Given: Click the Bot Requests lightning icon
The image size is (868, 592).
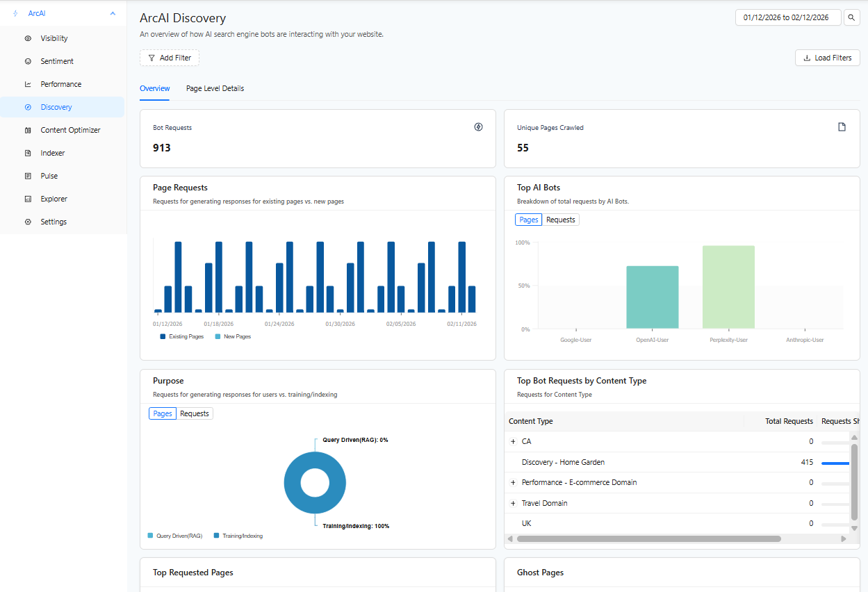Looking at the screenshot, I should click(478, 127).
